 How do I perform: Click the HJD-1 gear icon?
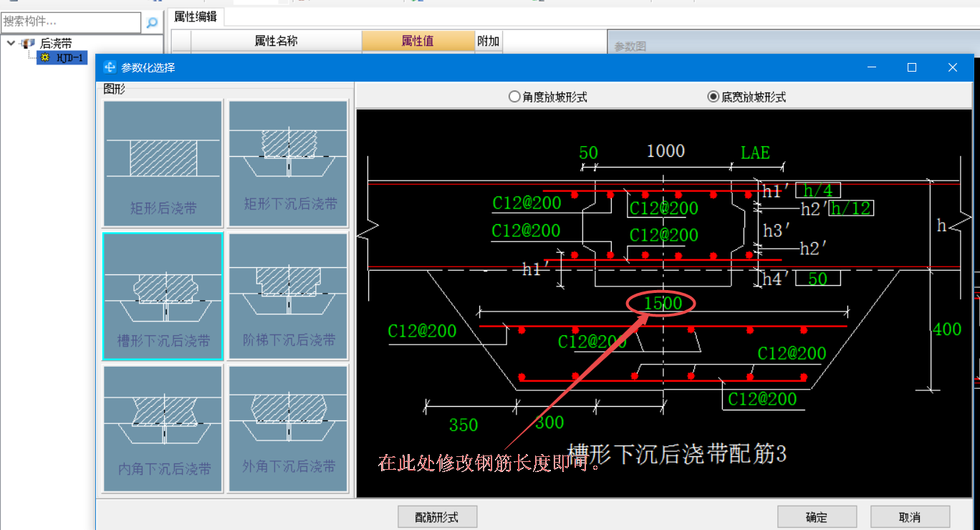45,57
